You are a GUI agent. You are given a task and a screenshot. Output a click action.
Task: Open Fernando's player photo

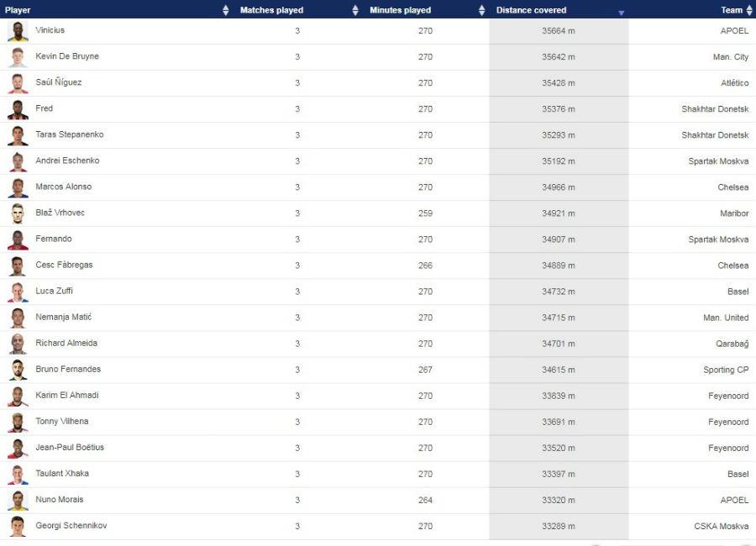pyautogui.click(x=18, y=239)
